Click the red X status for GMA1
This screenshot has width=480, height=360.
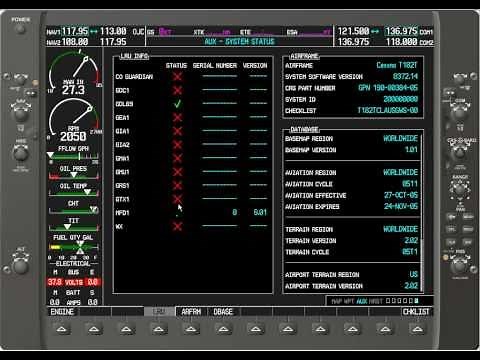tap(178, 158)
